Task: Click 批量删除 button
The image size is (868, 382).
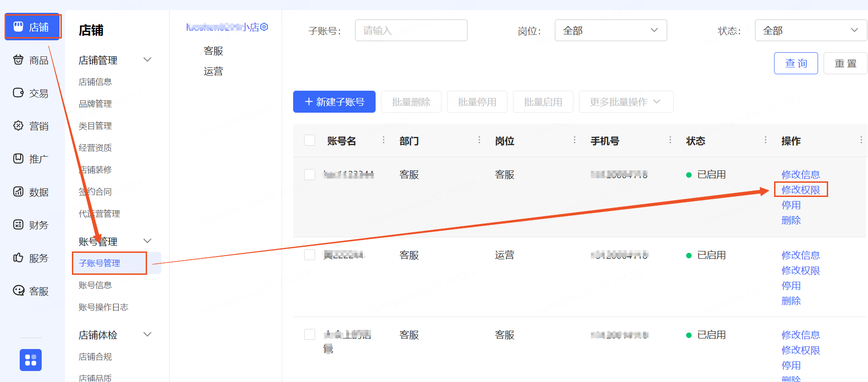Action: pyautogui.click(x=411, y=102)
